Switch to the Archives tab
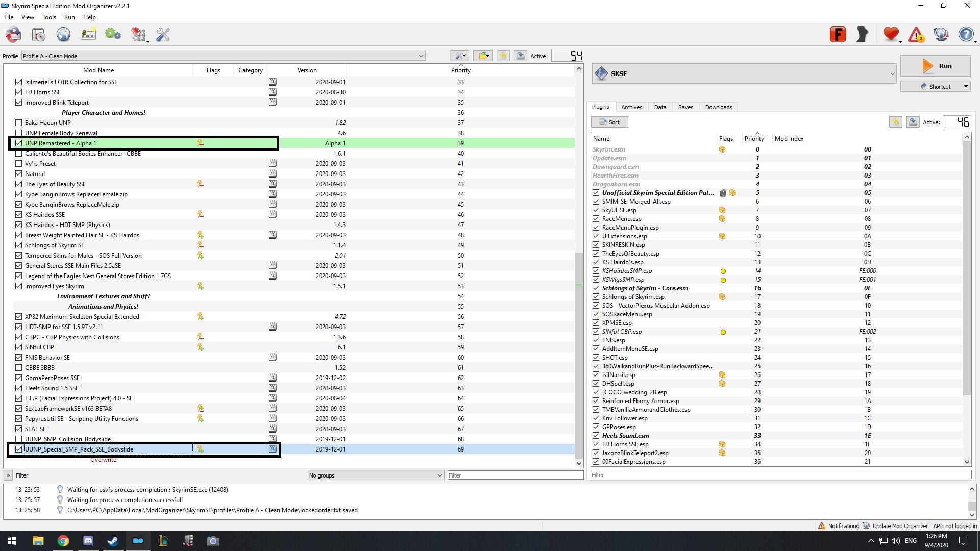The image size is (980, 551). click(x=632, y=107)
